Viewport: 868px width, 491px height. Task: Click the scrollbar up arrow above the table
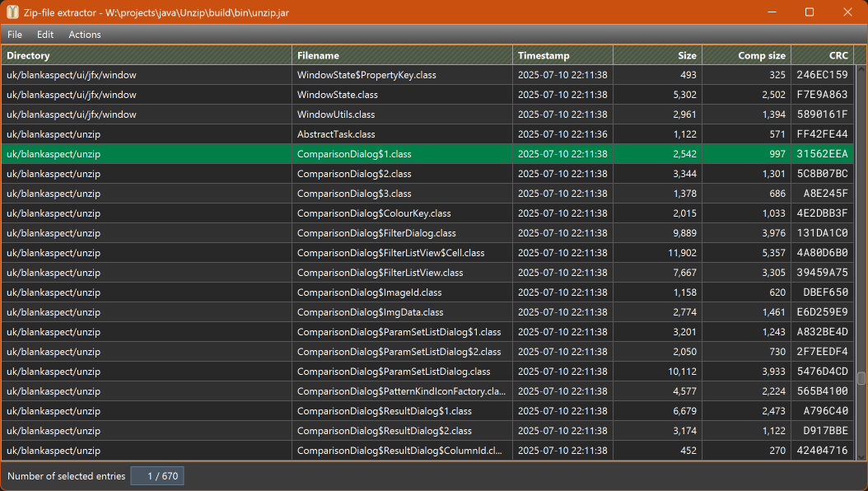(861, 68)
